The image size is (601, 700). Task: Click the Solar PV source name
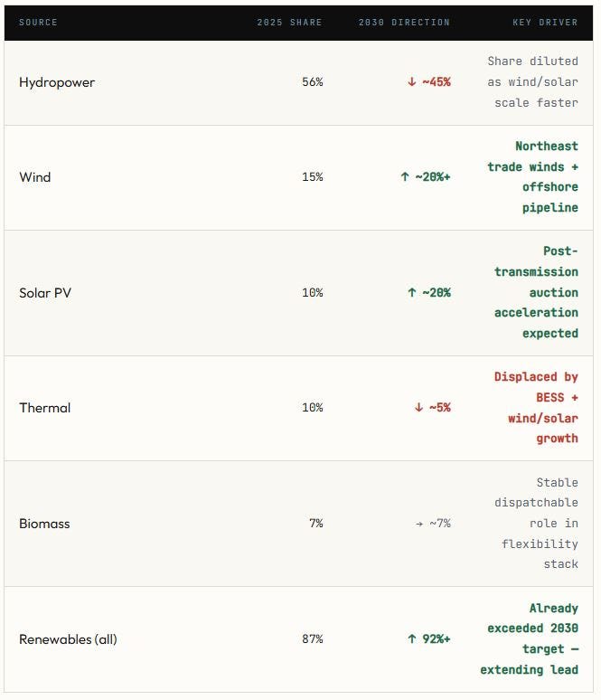[45, 293]
